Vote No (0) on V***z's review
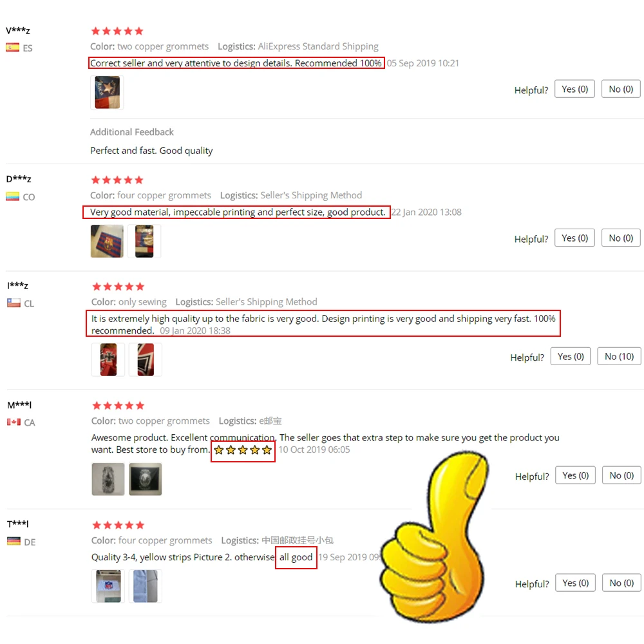The height and width of the screenshot is (644, 644). pos(621,89)
